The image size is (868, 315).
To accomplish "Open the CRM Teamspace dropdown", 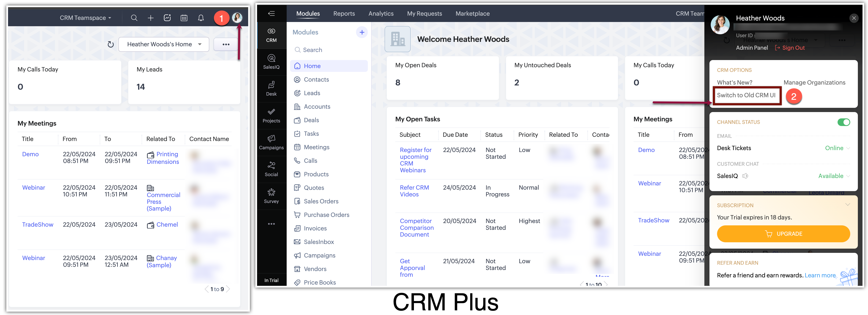I will 86,18.
